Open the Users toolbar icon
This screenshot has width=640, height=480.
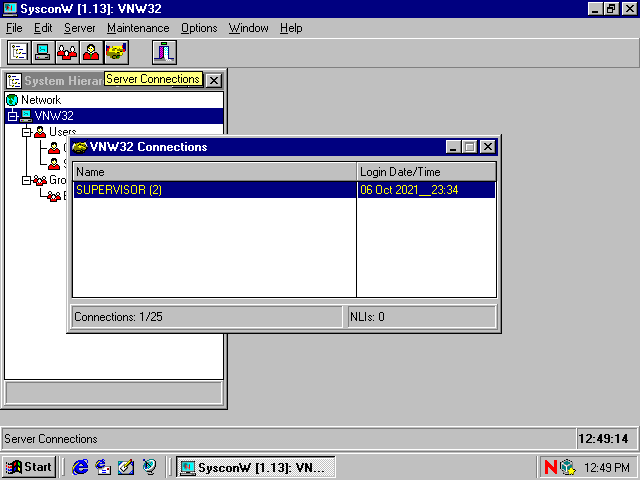(91, 52)
